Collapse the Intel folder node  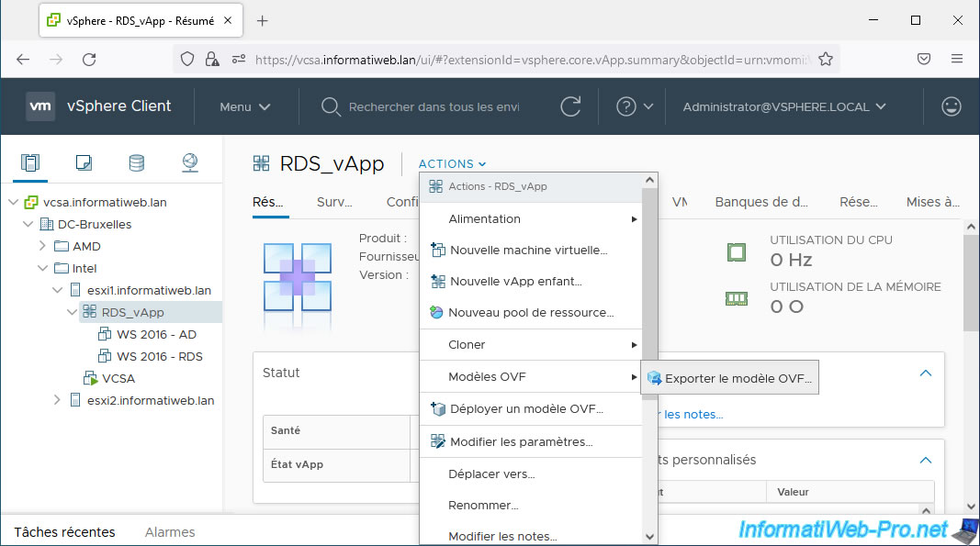[x=42, y=268]
